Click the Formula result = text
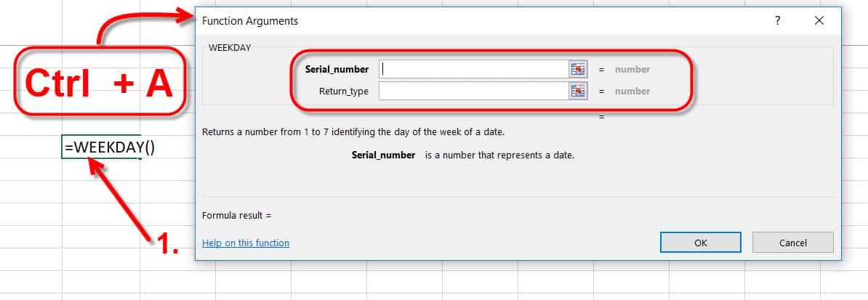This screenshot has height=300, width=868. (237, 215)
